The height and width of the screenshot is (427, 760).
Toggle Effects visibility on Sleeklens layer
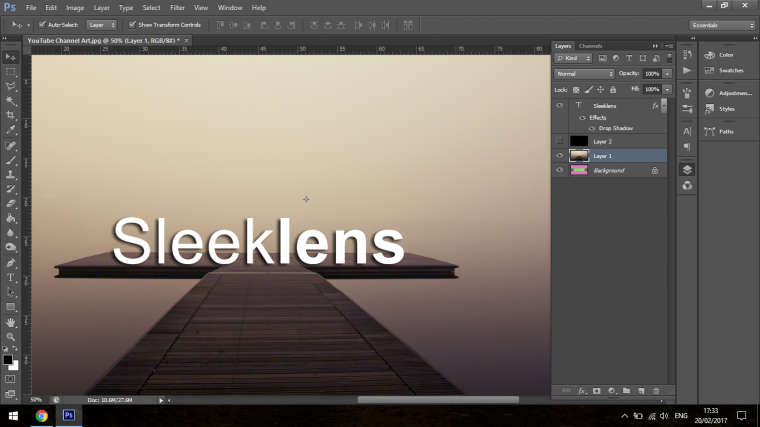(583, 118)
